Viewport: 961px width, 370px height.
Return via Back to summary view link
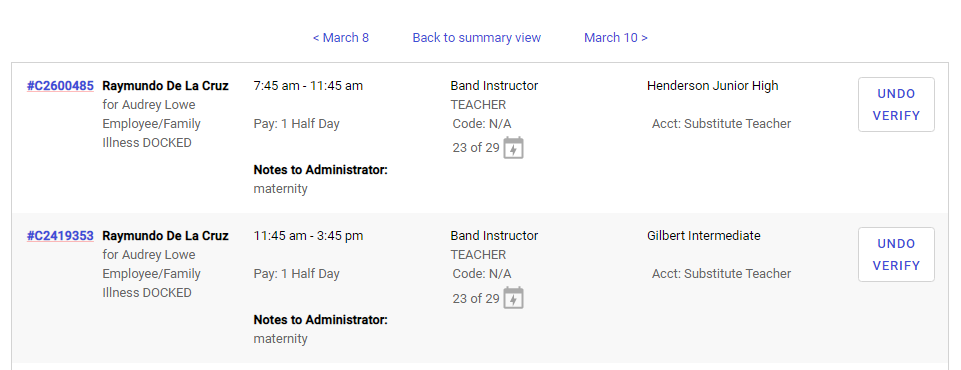pyautogui.click(x=477, y=38)
